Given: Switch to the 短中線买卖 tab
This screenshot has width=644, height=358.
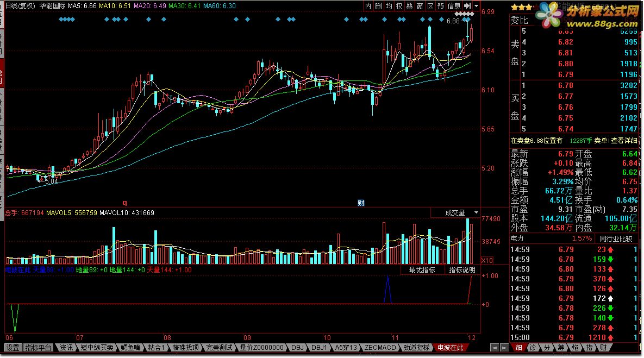Looking at the screenshot, I should tap(97, 348).
